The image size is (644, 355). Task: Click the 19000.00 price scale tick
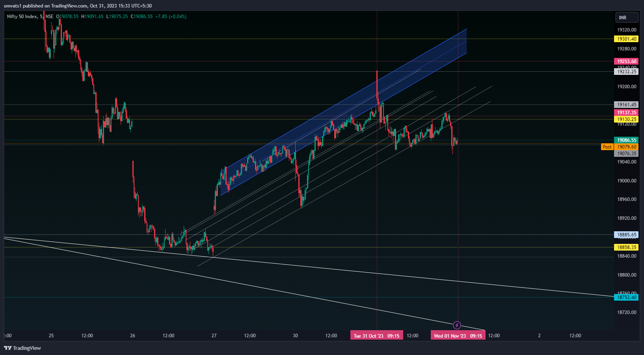627,181
